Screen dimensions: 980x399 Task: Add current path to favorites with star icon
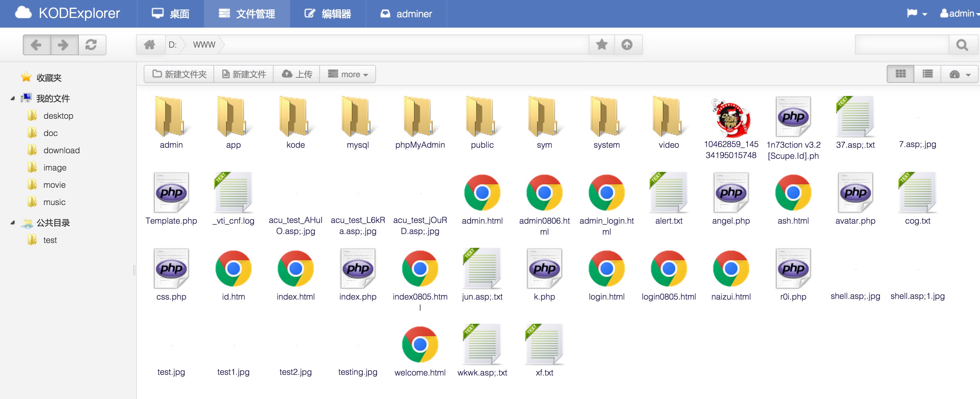pos(602,45)
